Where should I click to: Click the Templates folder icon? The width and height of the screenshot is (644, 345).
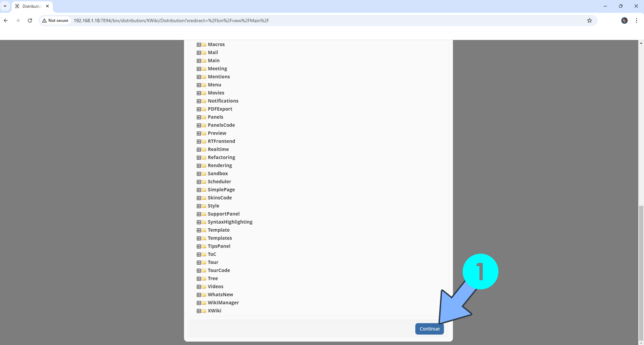coord(204,238)
